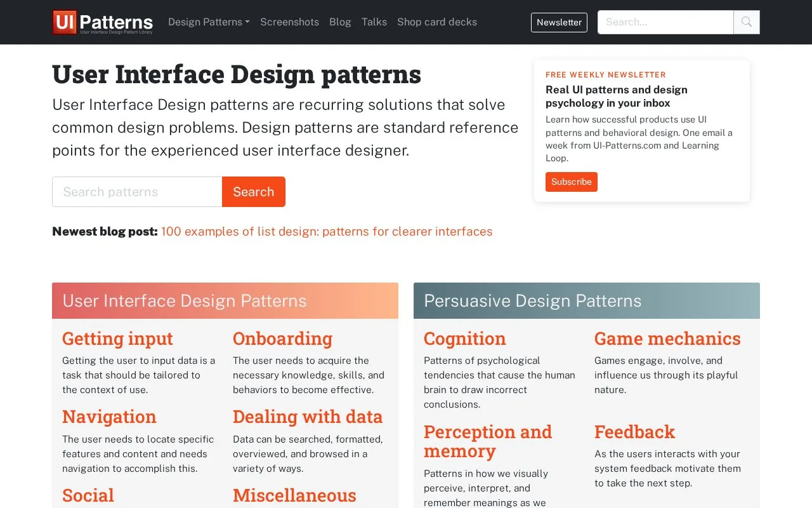
Task: Click the Dealing with data description text
Action: coord(308,454)
